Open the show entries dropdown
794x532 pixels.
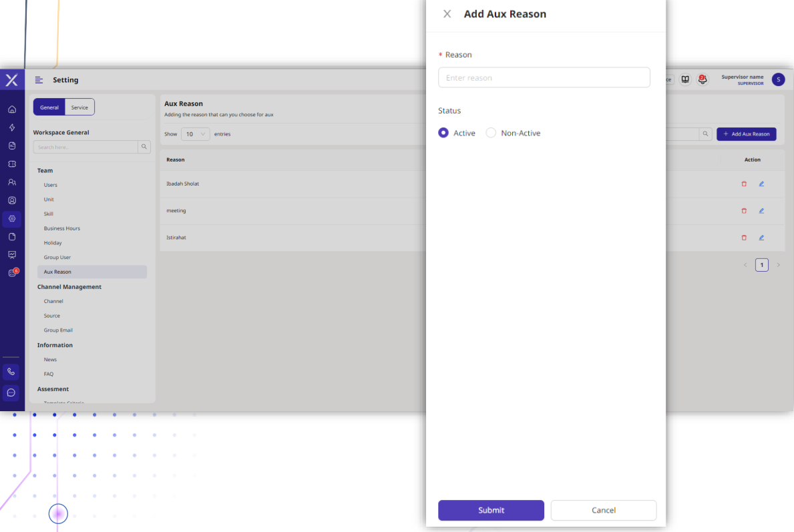pyautogui.click(x=195, y=134)
